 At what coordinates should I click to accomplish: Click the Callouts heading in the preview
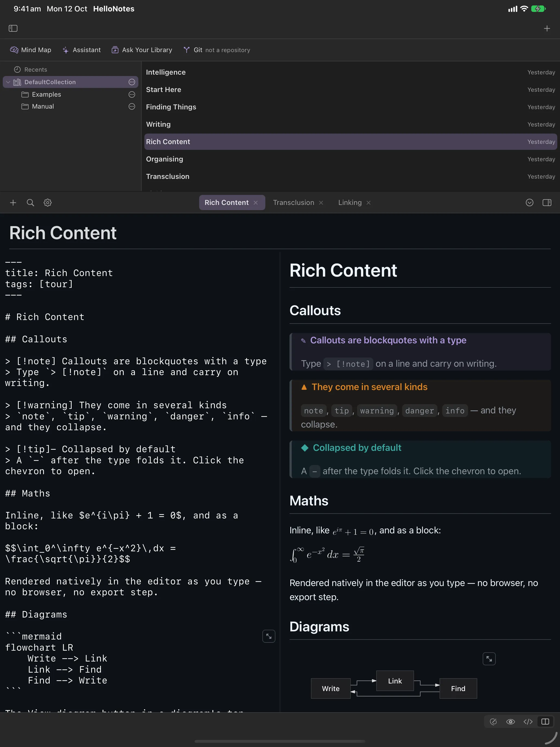click(x=315, y=311)
